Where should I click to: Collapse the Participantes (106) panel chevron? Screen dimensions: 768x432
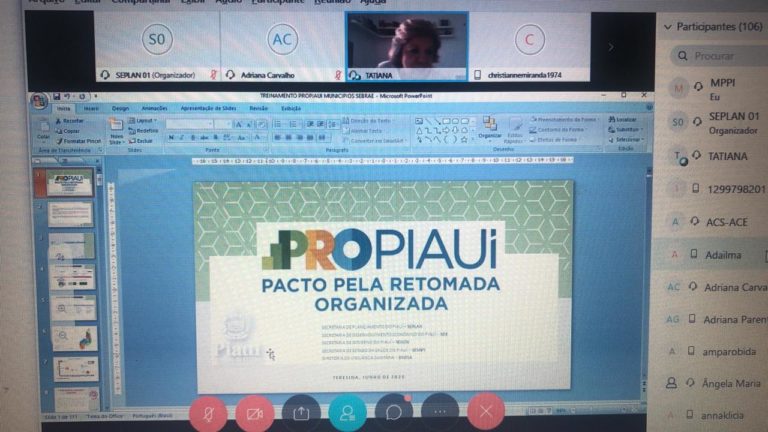(x=668, y=27)
